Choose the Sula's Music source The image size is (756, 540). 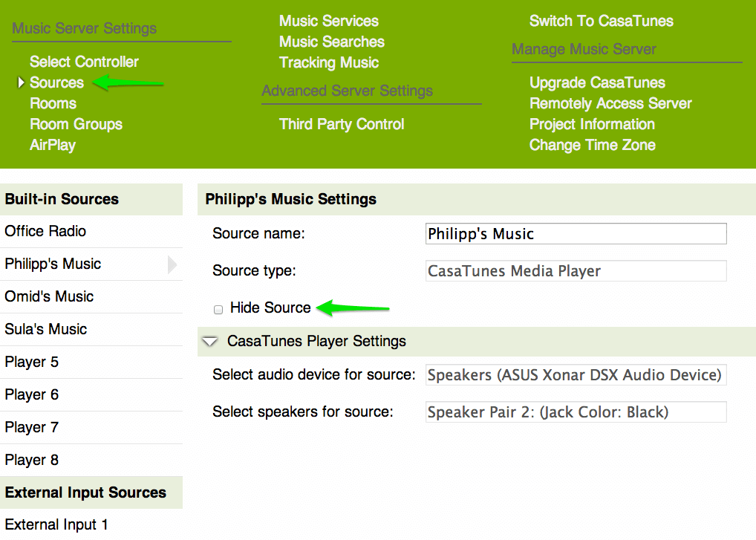coord(45,329)
